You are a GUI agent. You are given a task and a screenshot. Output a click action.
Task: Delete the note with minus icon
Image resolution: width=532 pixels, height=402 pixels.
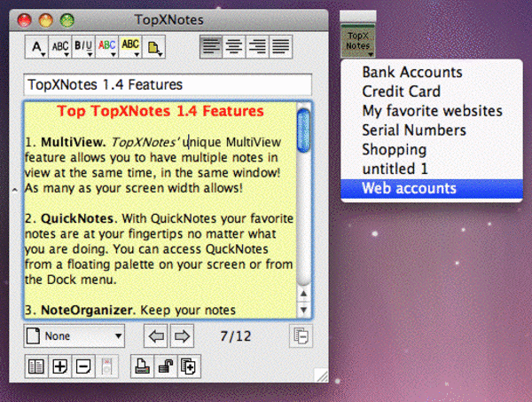pos(83,367)
